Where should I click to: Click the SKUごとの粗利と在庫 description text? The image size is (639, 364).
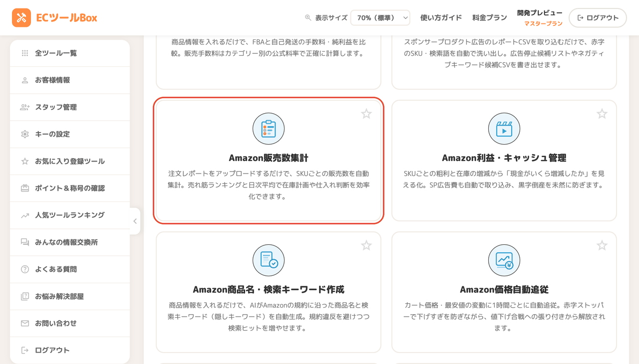coord(504,180)
